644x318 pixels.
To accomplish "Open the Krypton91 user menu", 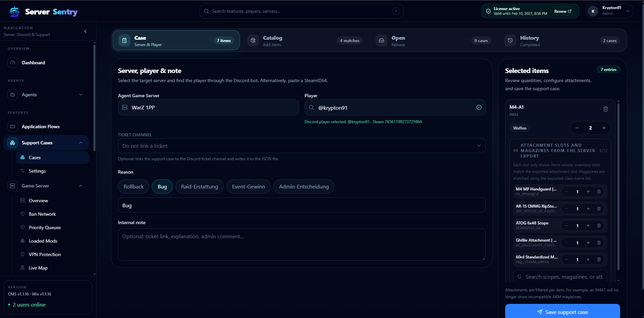I will click(609, 11).
